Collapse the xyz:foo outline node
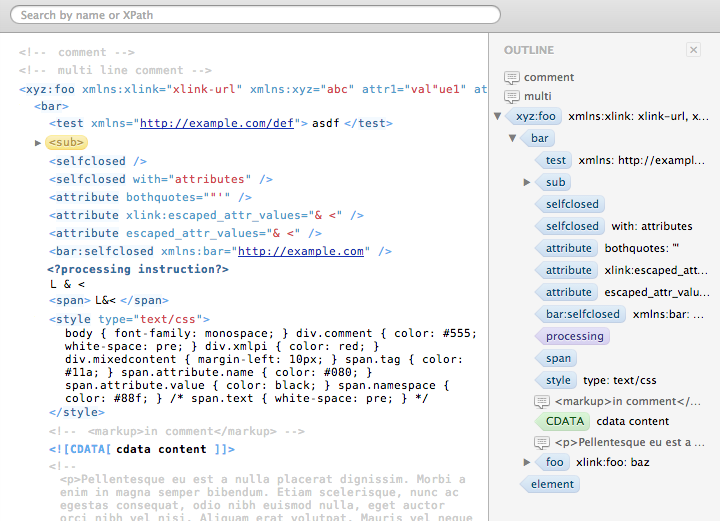 point(497,116)
